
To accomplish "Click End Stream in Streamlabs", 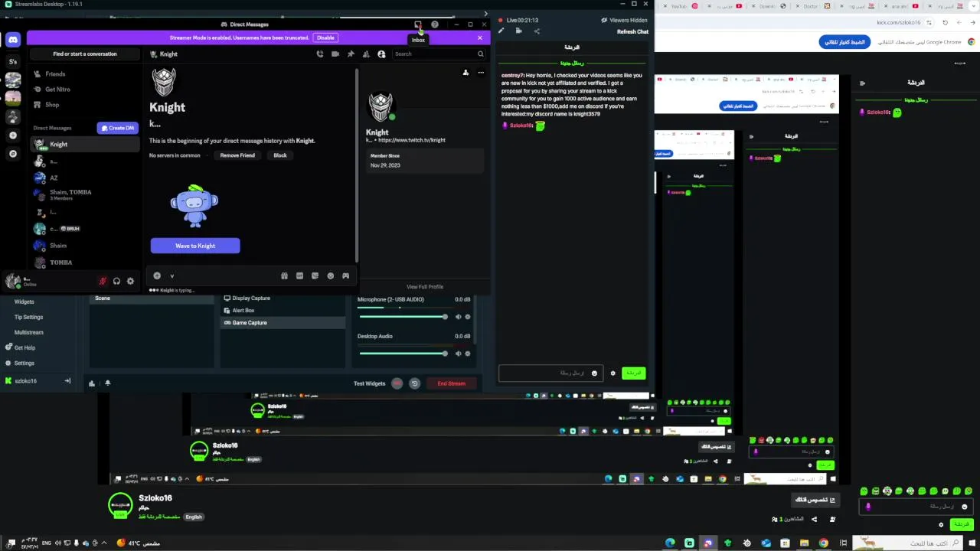I will 451,383.
